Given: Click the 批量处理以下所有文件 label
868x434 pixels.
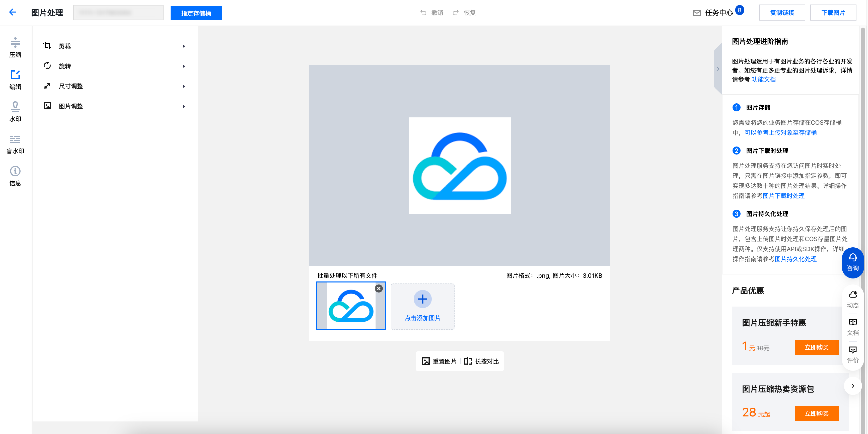Looking at the screenshot, I should pyautogui.click(x=347, y=276).
